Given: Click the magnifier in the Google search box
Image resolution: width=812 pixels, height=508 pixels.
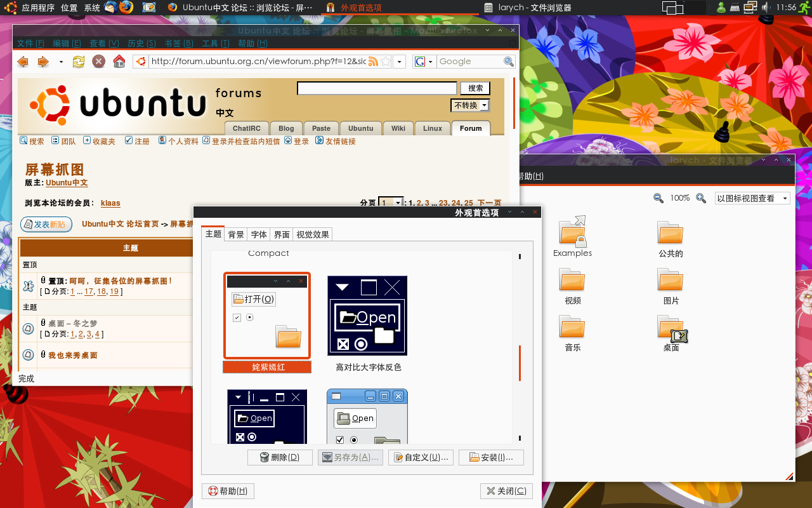Looking at the screenshot, I should click(x=509, y=62).
